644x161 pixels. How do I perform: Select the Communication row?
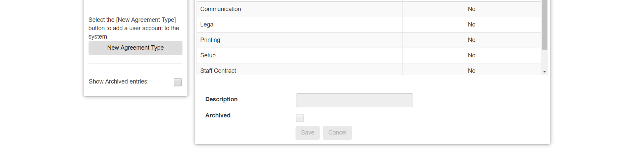click(x=220, y=9)
